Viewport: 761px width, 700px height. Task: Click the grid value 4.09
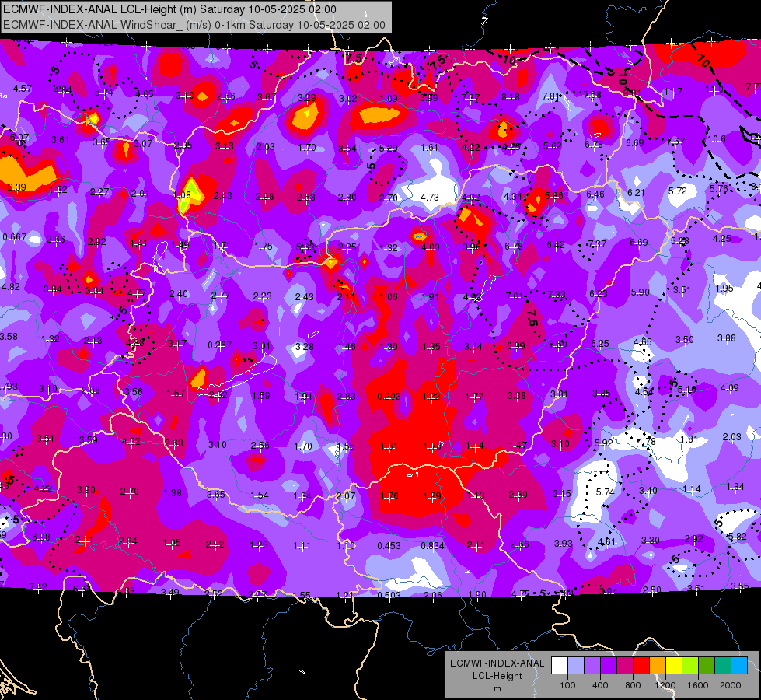click(729, 387)
